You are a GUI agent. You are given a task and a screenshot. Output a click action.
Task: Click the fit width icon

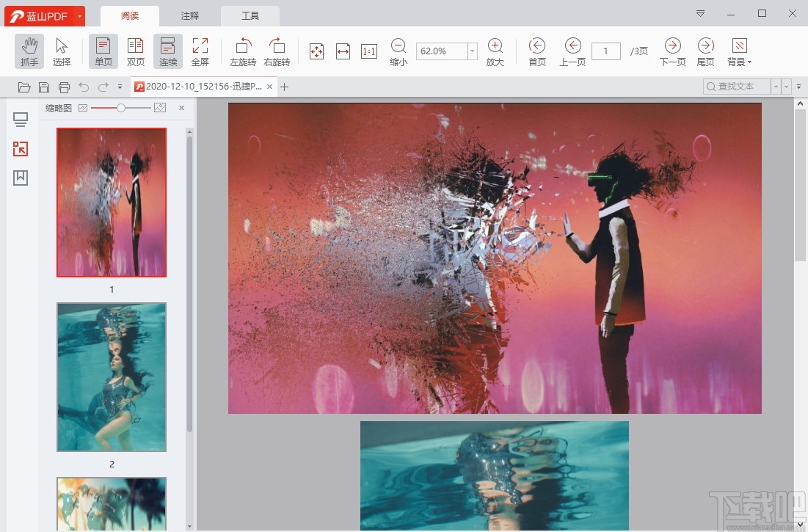pyautogui.click(x=343, y=51)
